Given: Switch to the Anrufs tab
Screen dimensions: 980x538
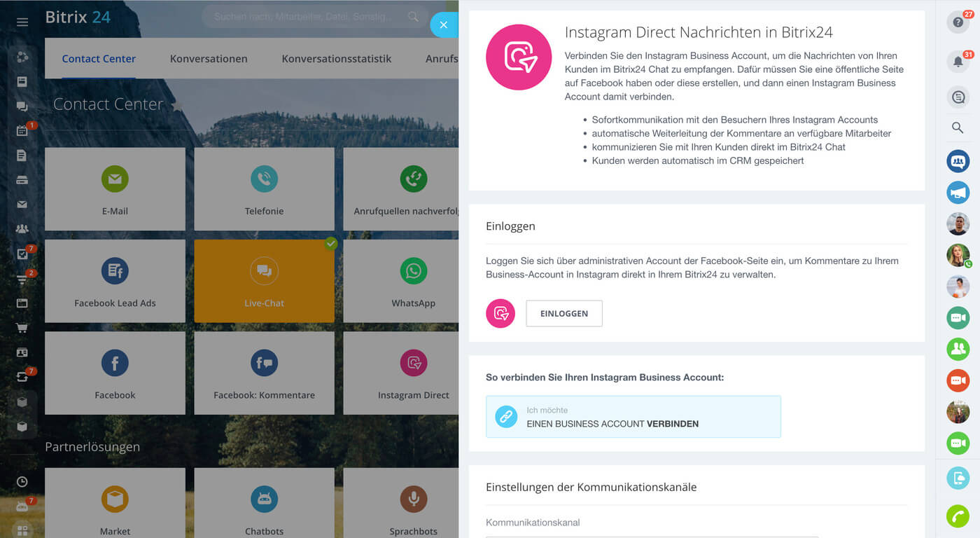Looking at the screenshot, I should pyautogui.click(x=442, y=59).
